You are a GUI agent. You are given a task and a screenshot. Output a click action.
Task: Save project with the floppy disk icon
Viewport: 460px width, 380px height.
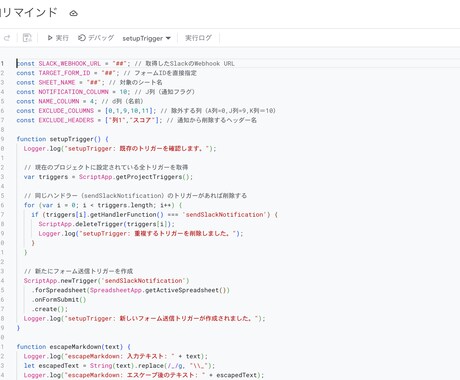(x=27, y=38)
